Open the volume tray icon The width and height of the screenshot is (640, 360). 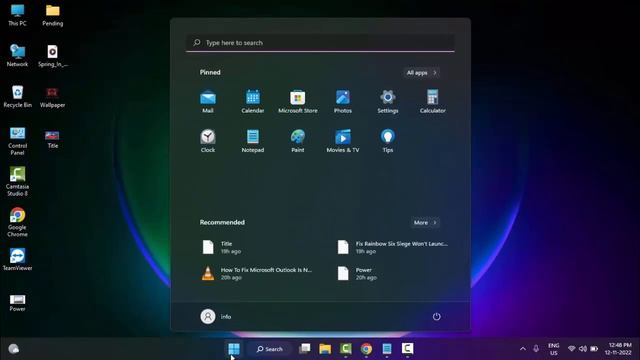(583, 349)
